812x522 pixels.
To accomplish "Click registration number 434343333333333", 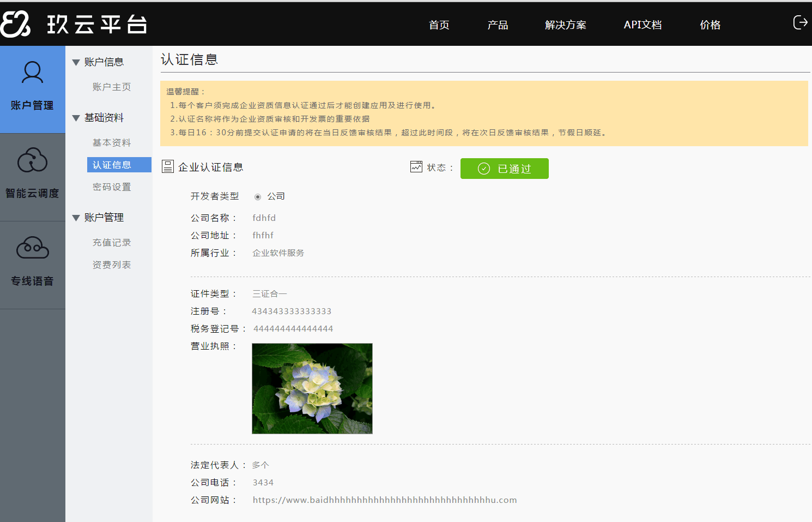I will click(292, 311).
